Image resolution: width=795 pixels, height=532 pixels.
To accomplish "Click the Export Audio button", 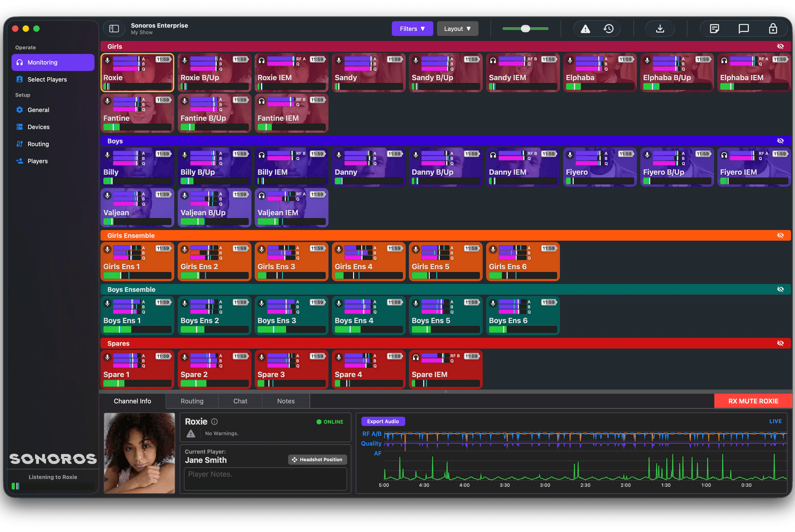I will pos(383,421).
